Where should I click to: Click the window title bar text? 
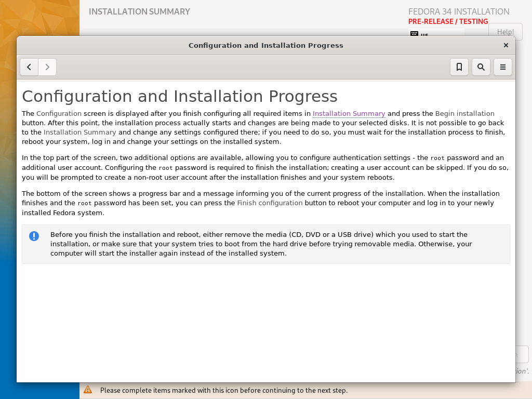click(265, 46)
